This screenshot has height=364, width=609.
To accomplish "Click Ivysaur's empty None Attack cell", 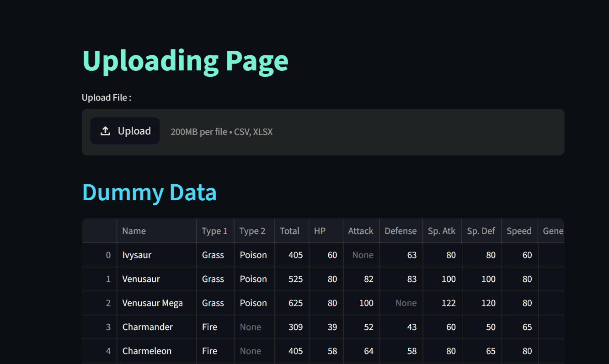I will click(x=361, y=255).
